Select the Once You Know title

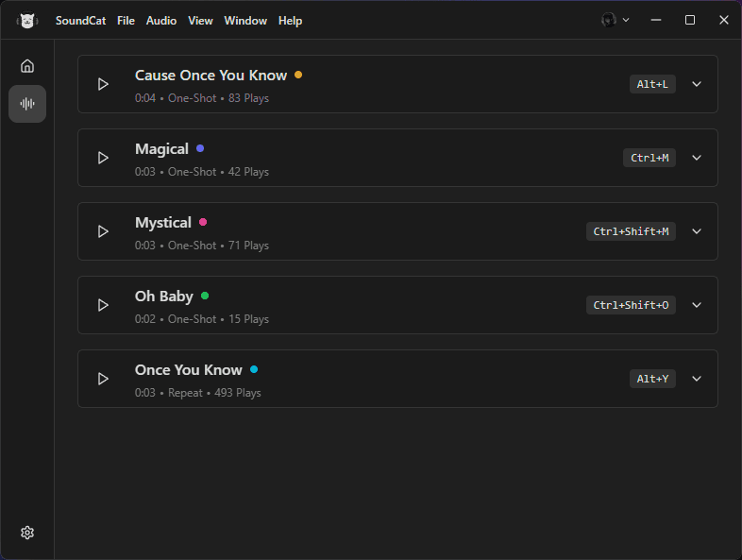pyautogui.click(x=189, y=369)
